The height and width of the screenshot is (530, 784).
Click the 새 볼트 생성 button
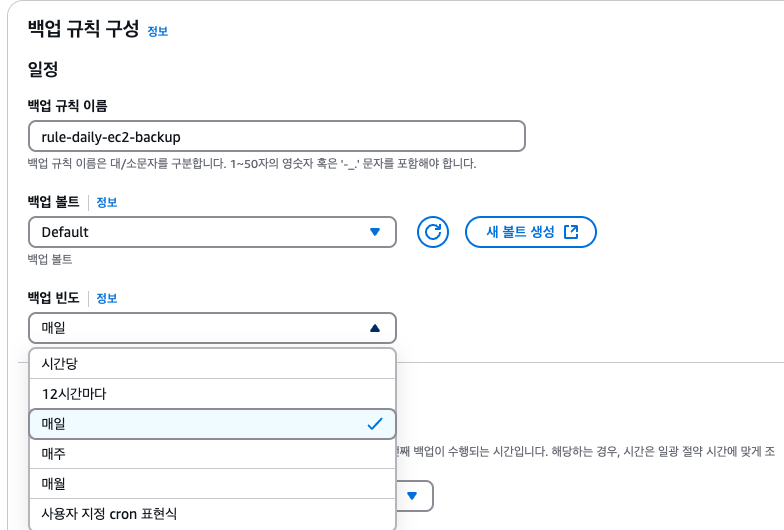(530, 232)
